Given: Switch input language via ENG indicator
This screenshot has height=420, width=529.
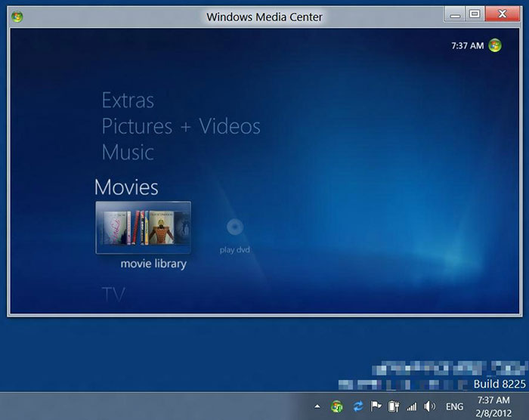Looking at the screenshot, I should (x=455, y=406).
